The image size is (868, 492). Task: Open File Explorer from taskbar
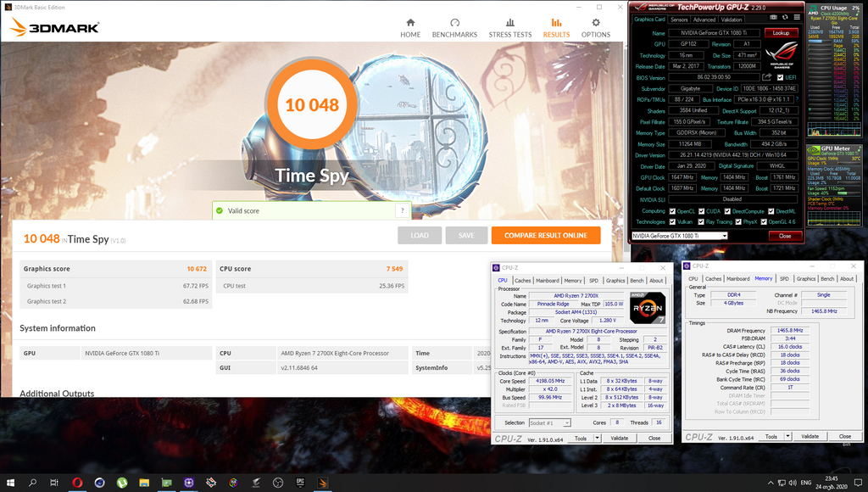144,483
